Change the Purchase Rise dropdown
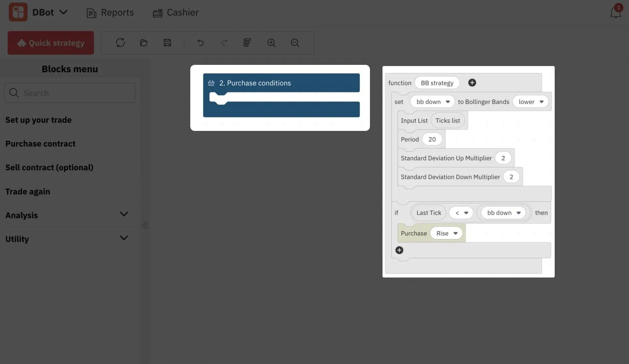Screen dimensions: 629x364 pos(446,233)
